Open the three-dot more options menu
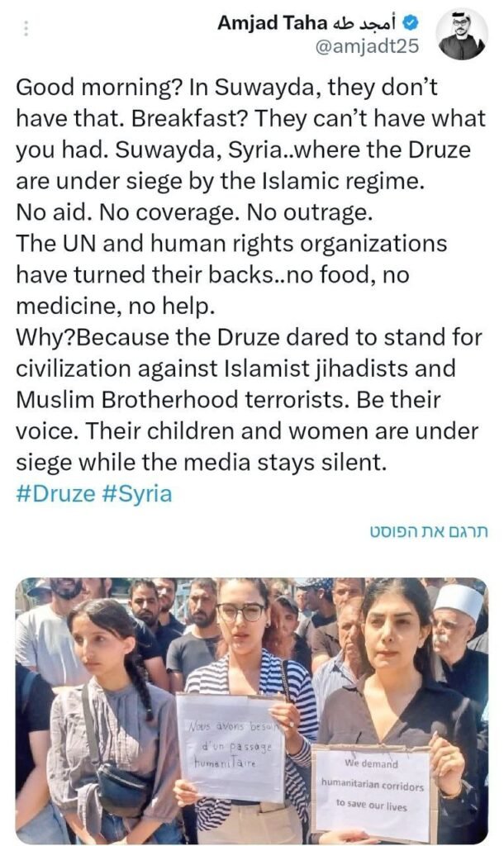 pyautogui.click(x=26, y=29)
